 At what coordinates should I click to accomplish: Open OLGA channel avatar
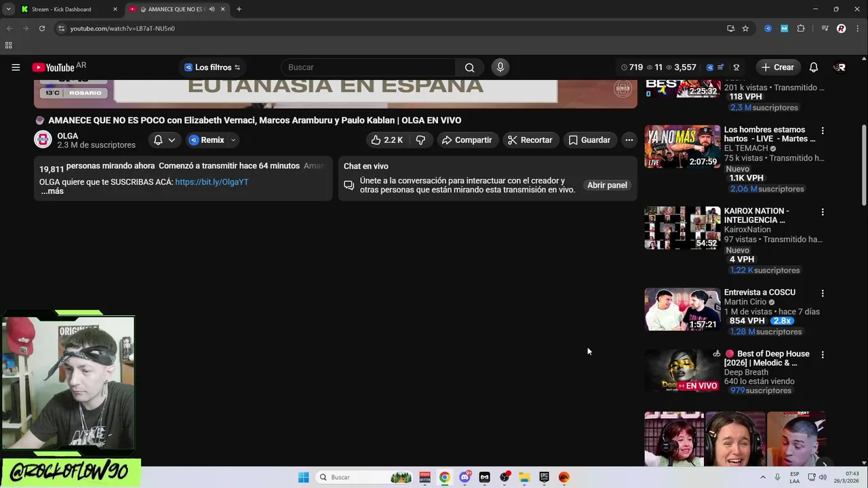pyautogui.click(x=43, y=140)
